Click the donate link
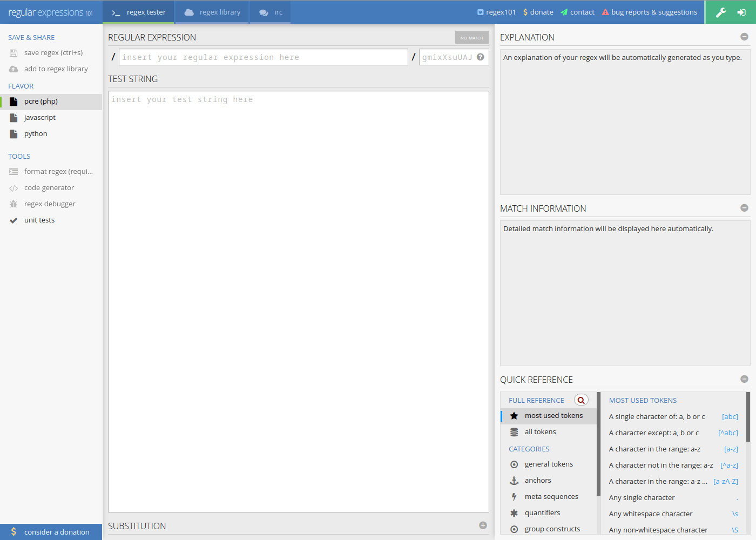756x540 pixels. (538, 11)
